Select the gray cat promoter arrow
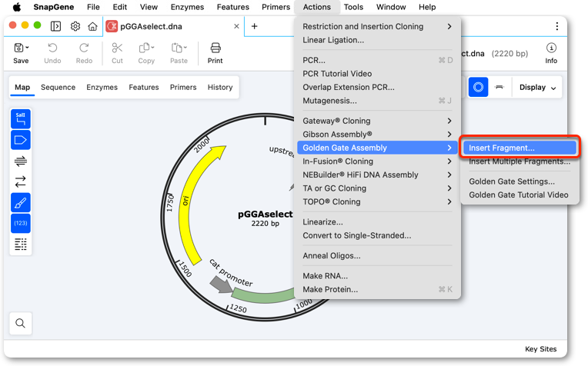The image size is (588, 366). pos(220,284)
